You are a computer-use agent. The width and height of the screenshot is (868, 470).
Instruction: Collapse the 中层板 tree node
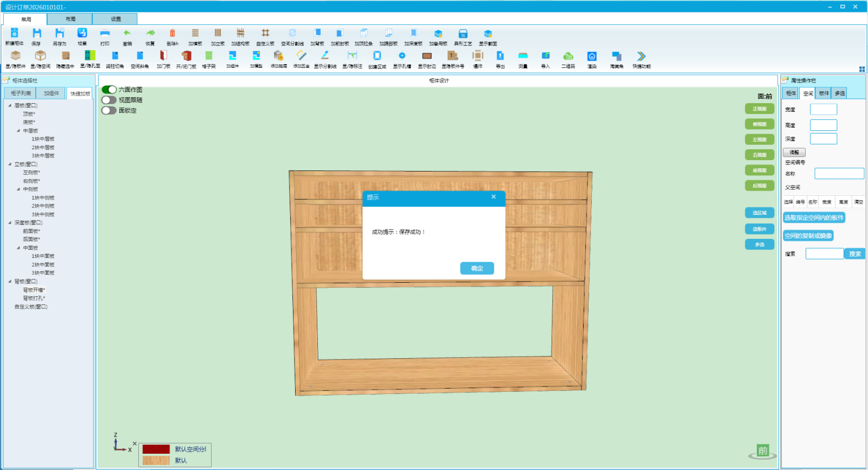coord(18,131)
